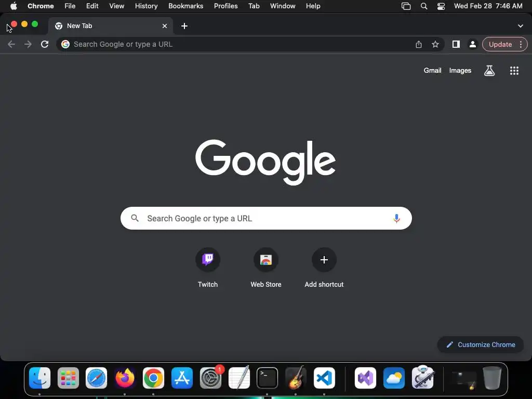Open Finder from the Dock

pos(39,378)
